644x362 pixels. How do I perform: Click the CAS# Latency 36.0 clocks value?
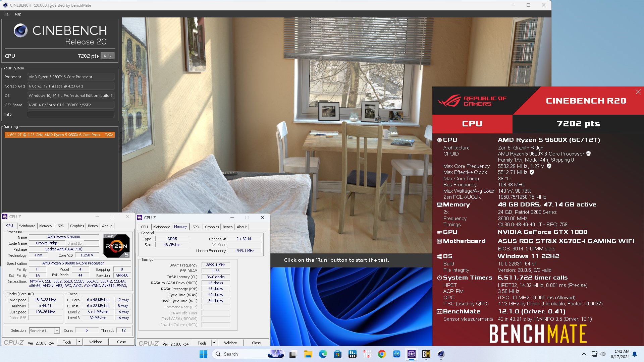point(216,277)
